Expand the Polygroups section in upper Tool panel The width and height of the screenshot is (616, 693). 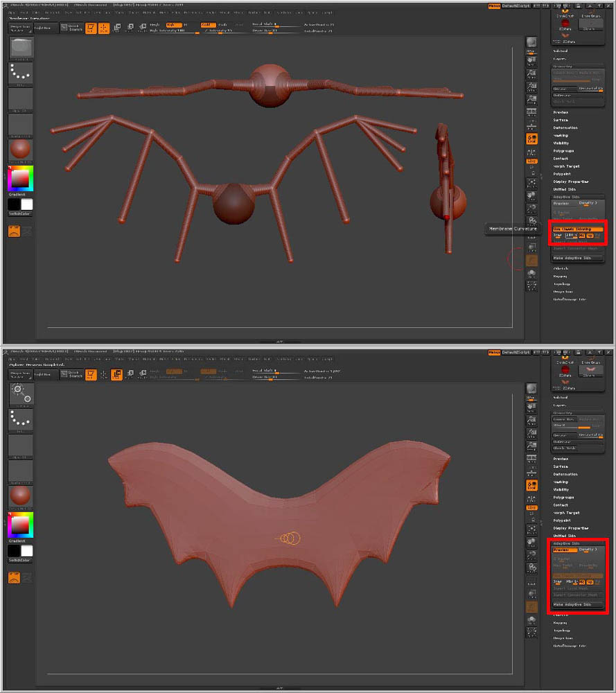point(563,150)
